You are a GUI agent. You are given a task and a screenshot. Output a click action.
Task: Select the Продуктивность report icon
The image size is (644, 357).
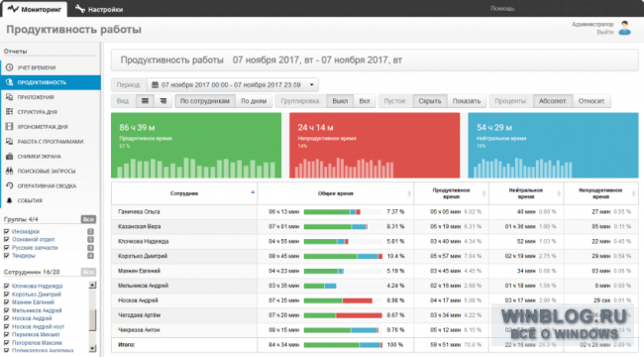[x=10, y=82]
